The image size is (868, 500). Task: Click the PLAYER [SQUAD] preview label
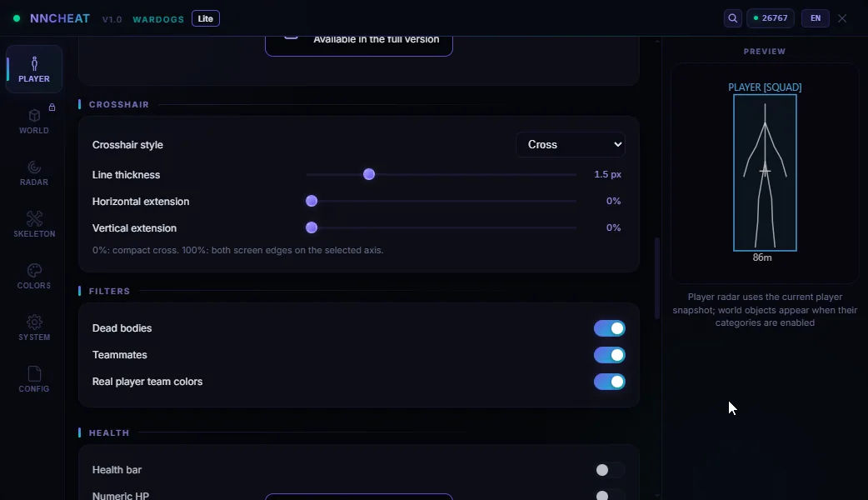[765, 87]
